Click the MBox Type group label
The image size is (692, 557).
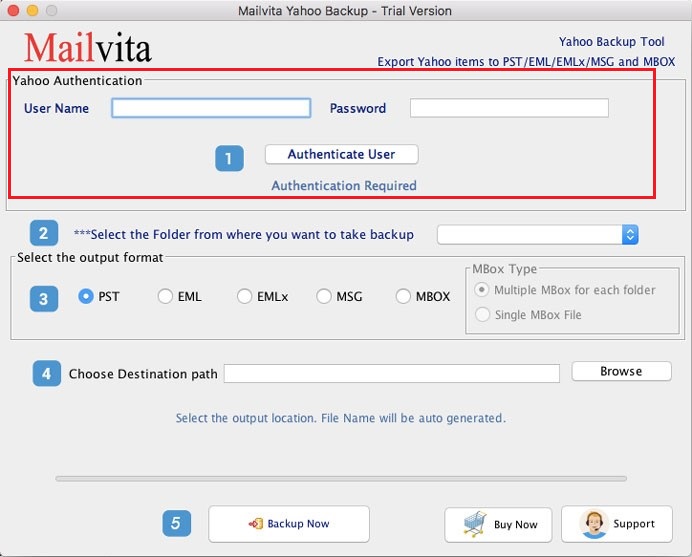coord(504,269)
